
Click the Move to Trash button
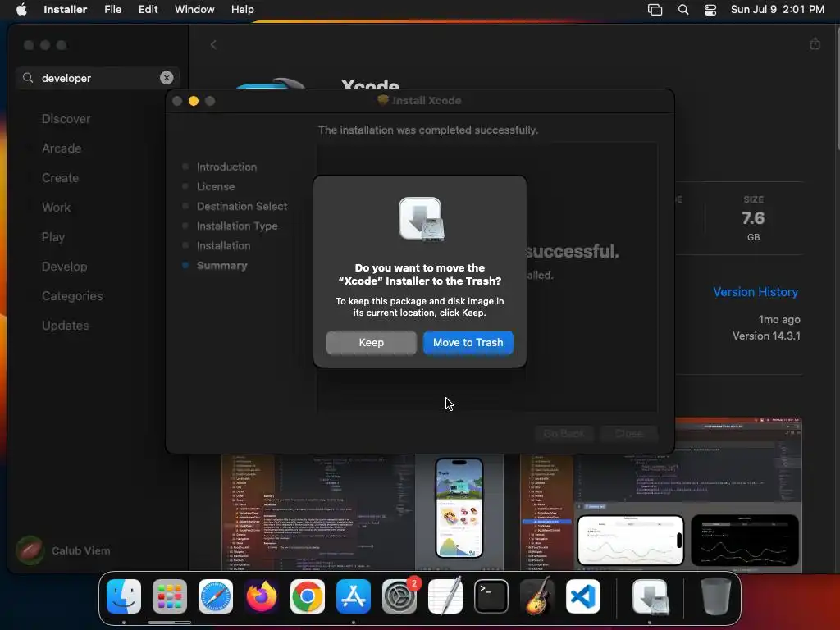(468, 342)
